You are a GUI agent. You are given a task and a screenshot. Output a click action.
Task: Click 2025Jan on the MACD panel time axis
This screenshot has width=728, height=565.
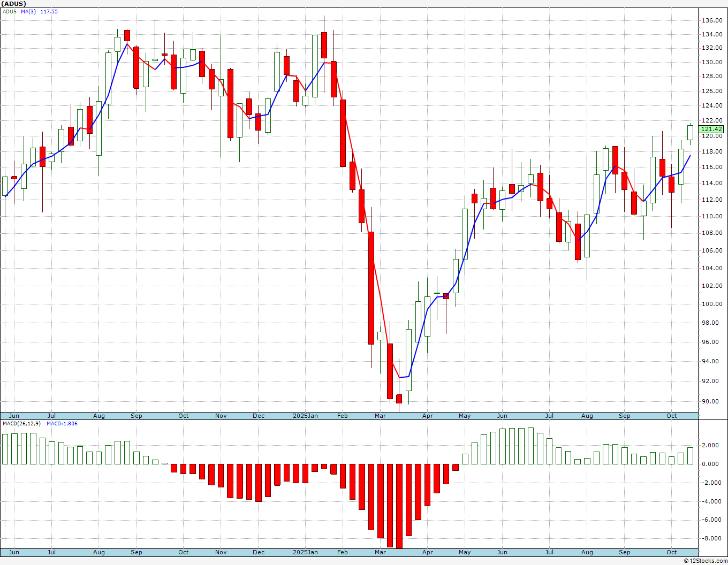click(x=306, y=552)
